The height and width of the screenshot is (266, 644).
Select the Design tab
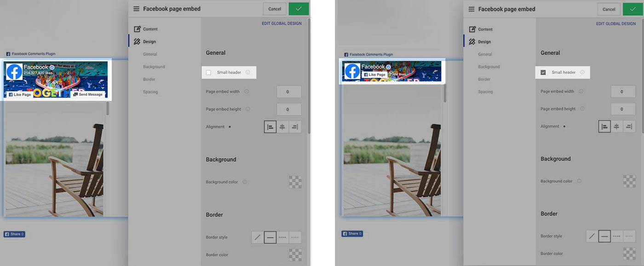click(x=148, y=41)
